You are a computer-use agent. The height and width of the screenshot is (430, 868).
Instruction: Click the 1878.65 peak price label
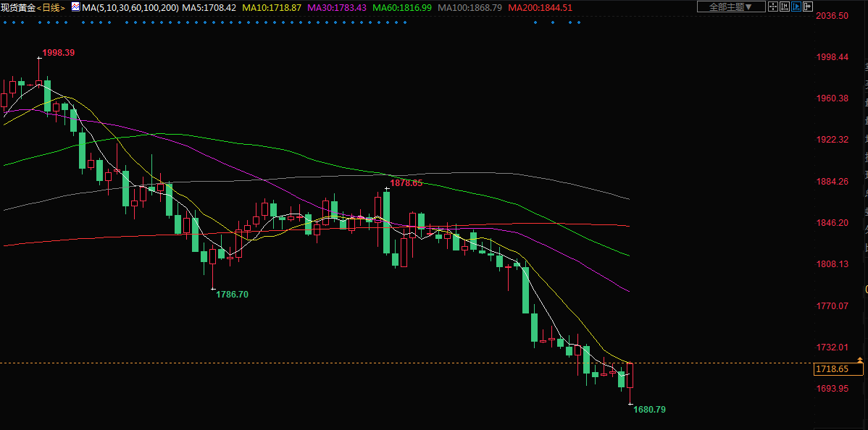pyautogui.click(x=406, y=183)
